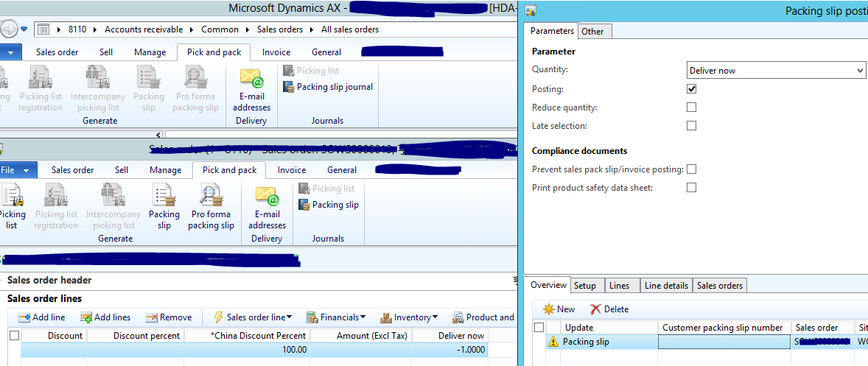Click Pro forma packing slip in Sales order window
The image size is (868, 366).
point(211,207)
